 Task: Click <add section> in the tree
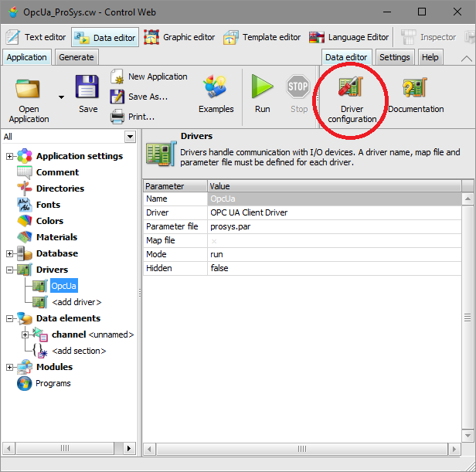[x=79, y=351]
